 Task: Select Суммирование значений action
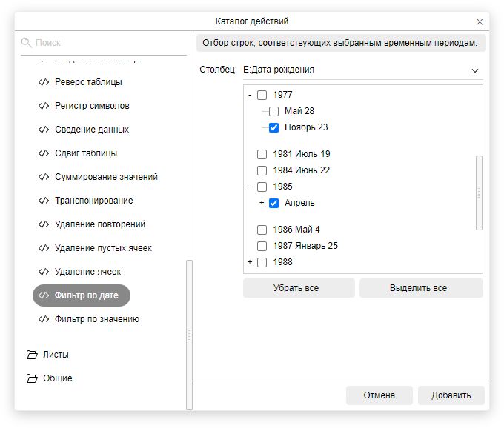(106, 177)
